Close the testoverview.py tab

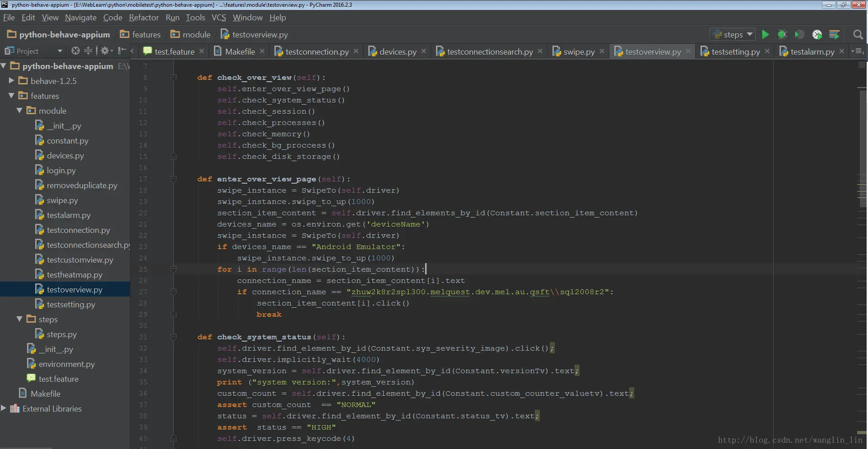pyautogui.click(x=688, y=51)
